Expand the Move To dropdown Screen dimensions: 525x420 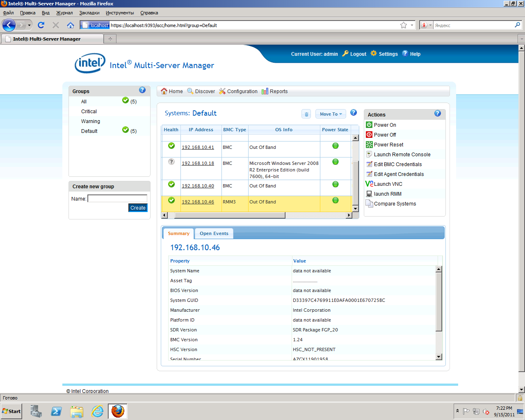(331, 114)
